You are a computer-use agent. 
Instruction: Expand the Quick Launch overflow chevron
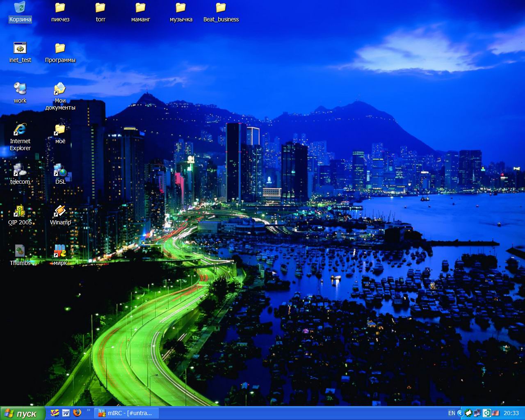88,411
